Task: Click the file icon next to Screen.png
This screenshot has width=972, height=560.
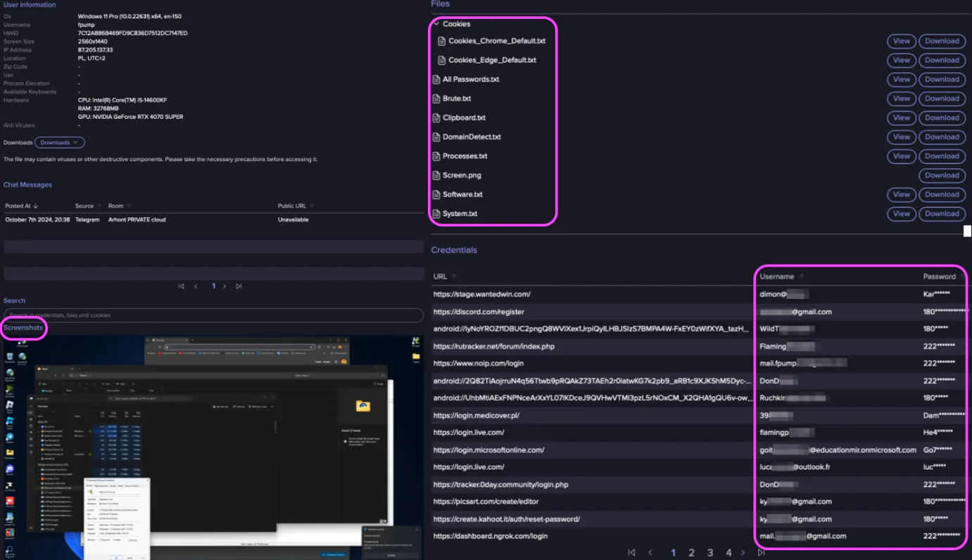Action: click(436, 176)
